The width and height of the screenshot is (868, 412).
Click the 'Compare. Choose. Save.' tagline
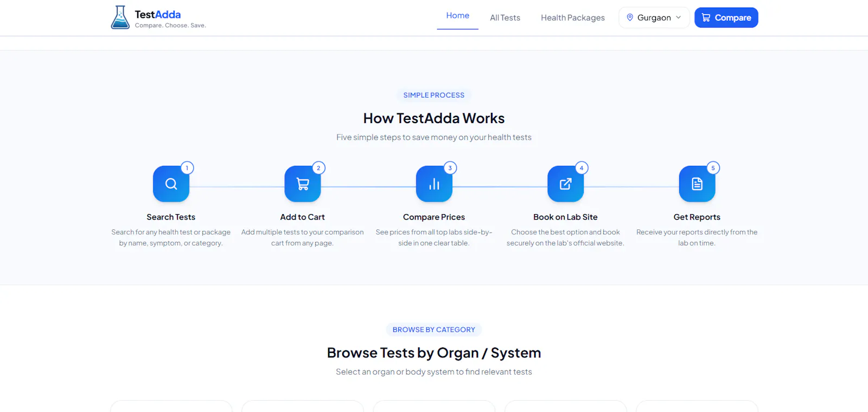(170, 25)
